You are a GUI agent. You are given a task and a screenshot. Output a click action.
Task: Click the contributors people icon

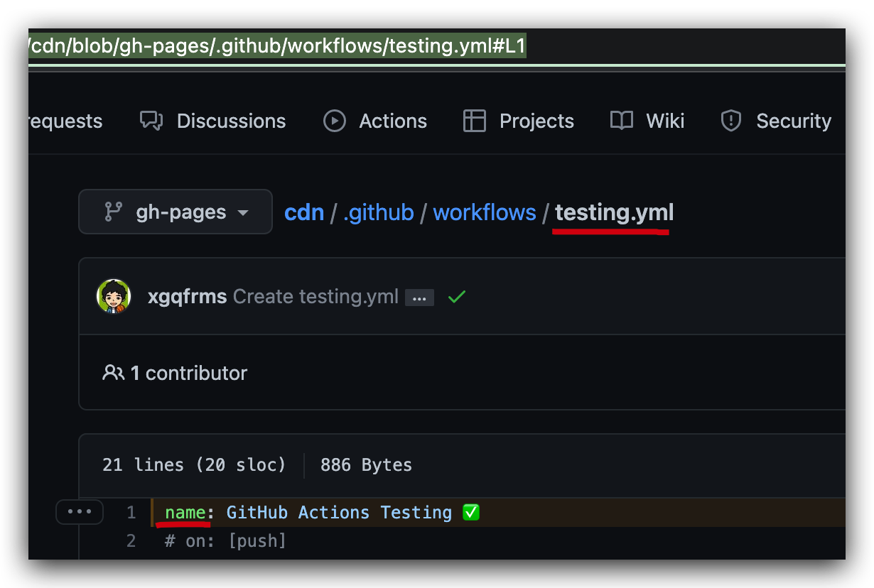[x=113, y=373]
